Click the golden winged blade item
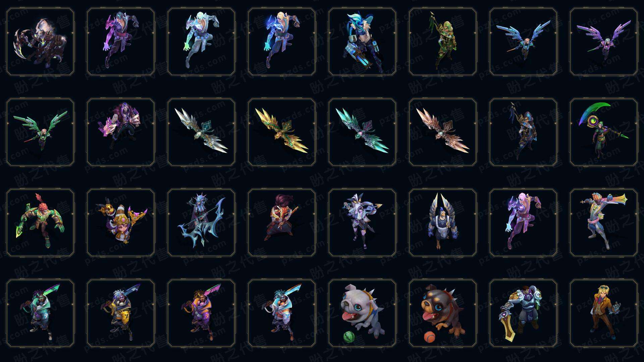644x362 pixels. pos(282,132)
